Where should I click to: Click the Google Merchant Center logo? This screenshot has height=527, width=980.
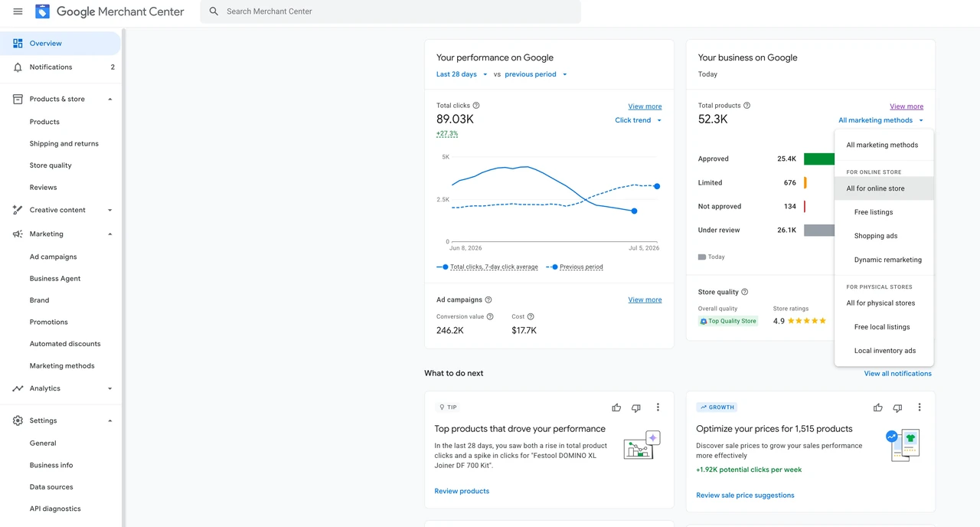coord(110,11)
